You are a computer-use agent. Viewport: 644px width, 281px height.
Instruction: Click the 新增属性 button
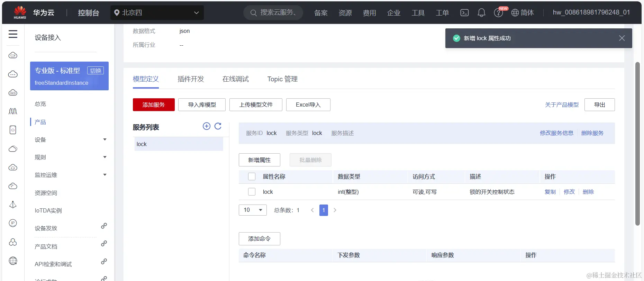click(259, 160)
